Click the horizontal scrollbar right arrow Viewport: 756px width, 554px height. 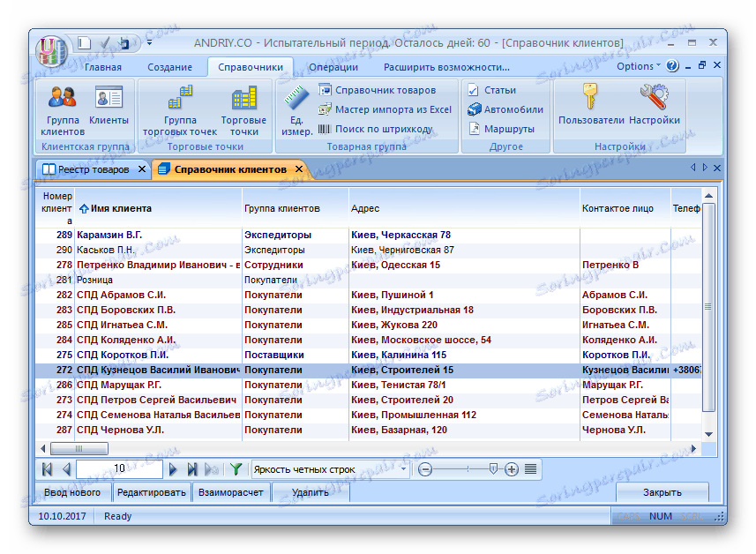[x=693, y=448]
